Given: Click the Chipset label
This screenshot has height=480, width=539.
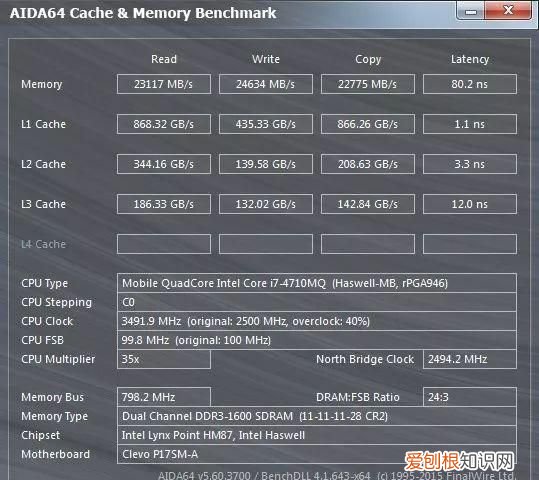Looking at the screenshot, I should [x=40, y=436].
